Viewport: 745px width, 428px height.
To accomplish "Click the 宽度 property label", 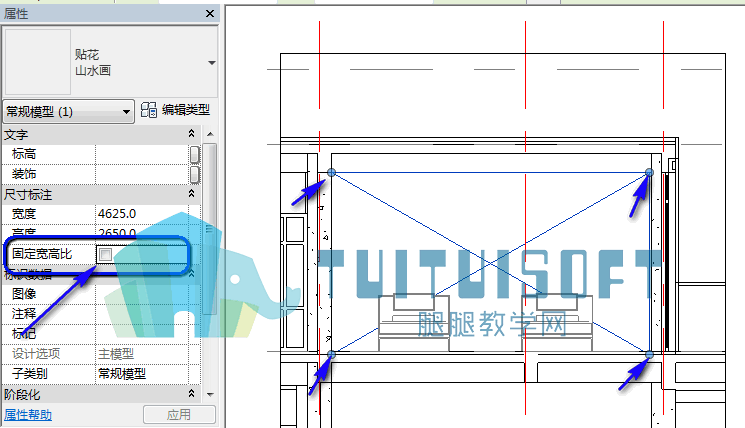I will pos(24,214).
